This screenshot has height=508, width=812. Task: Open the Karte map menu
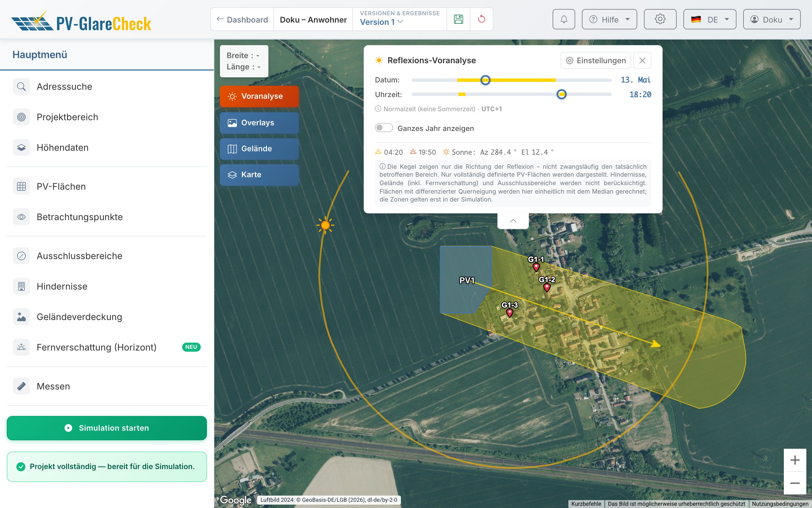[x=259, y=175]
